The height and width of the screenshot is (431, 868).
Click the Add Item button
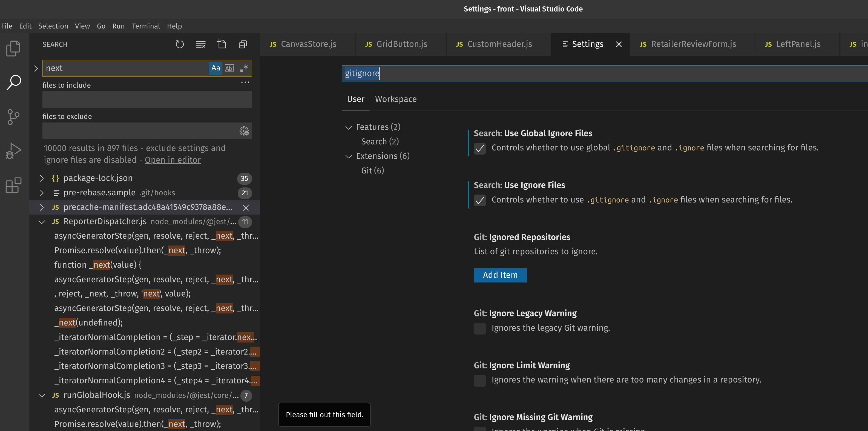click(x=500, y=275)
